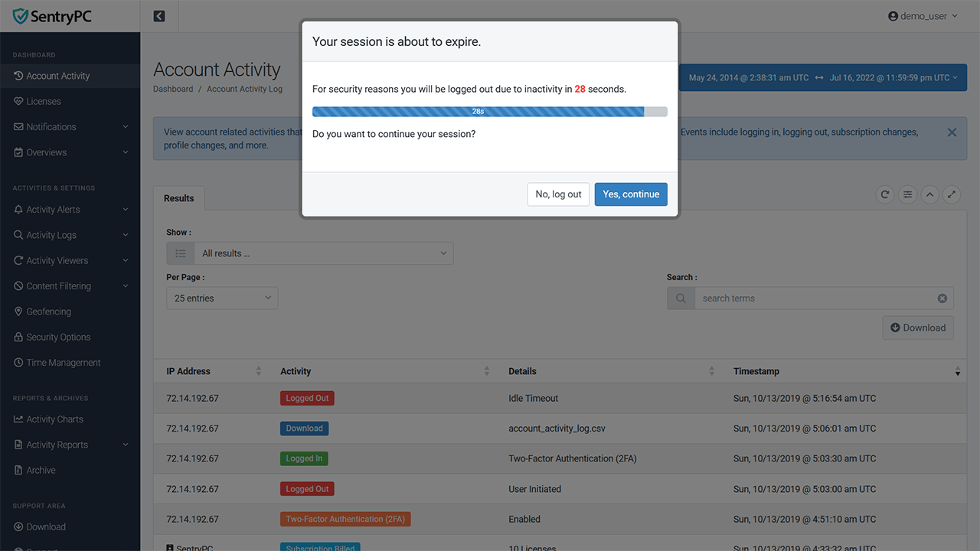
Task: Open the Show All results dropdown
Action: pyautogui.click(x=310, y=253)
